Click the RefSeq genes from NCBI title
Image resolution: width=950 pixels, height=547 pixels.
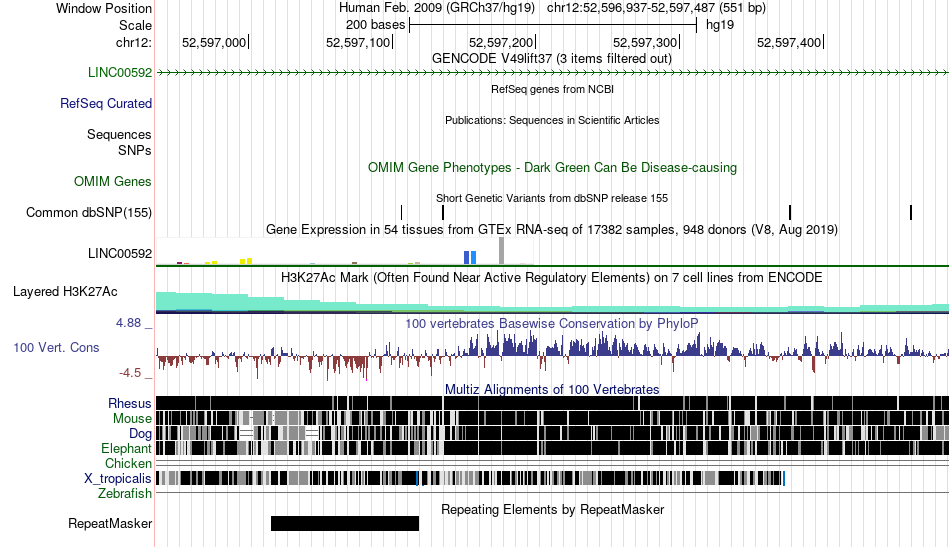click(x=553, y=90)
